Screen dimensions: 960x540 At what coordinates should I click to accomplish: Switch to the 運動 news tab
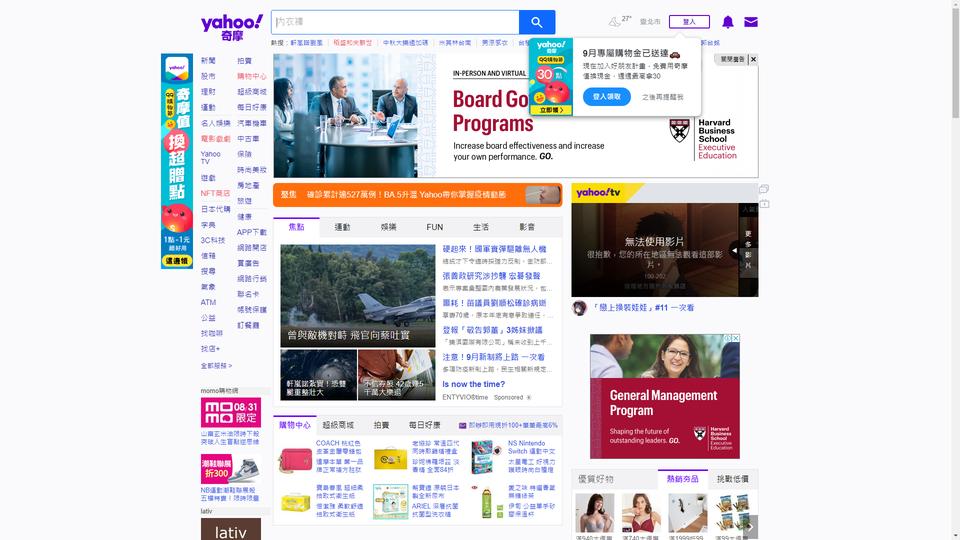click(342, 227)
